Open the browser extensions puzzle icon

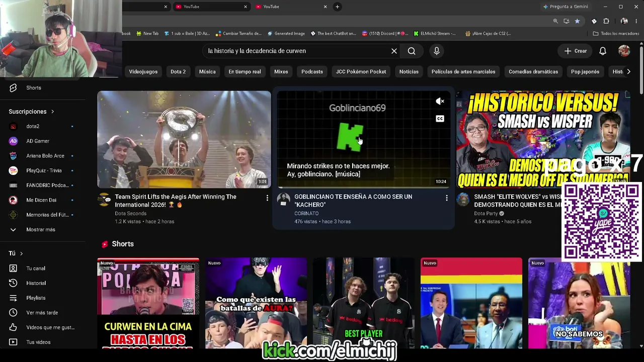pyautogui.click(x=606, y=21)
